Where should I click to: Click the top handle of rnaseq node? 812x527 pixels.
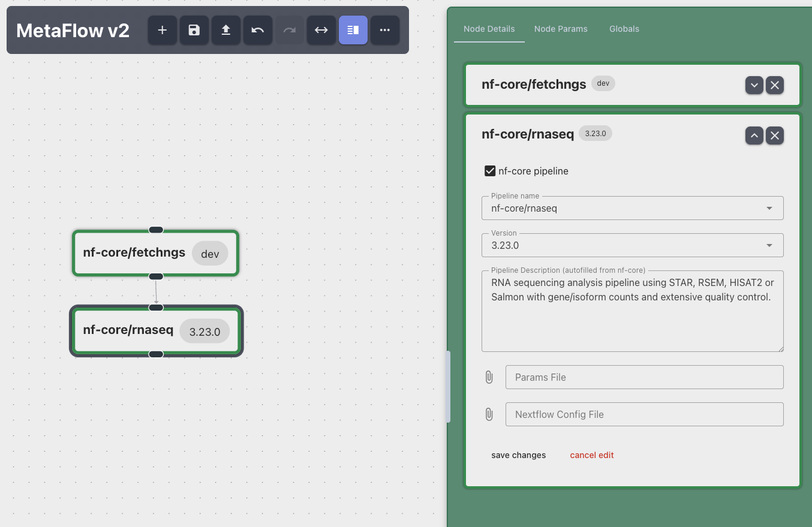[x=156, y=308]
